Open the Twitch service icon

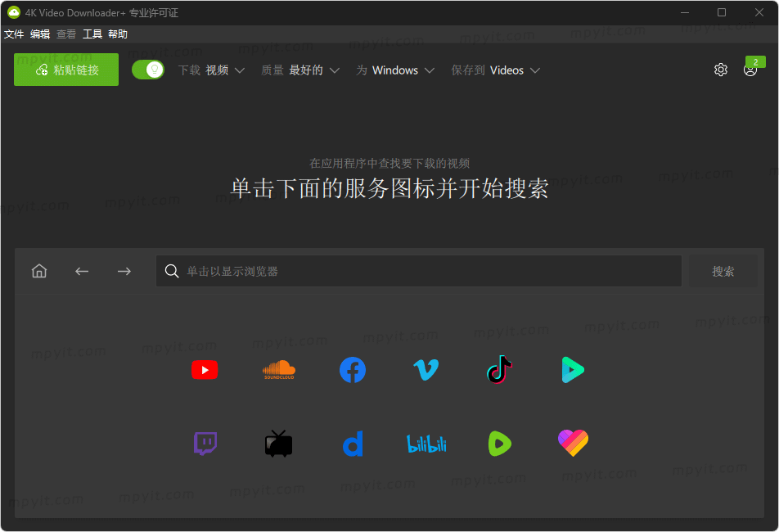[205, 443]
